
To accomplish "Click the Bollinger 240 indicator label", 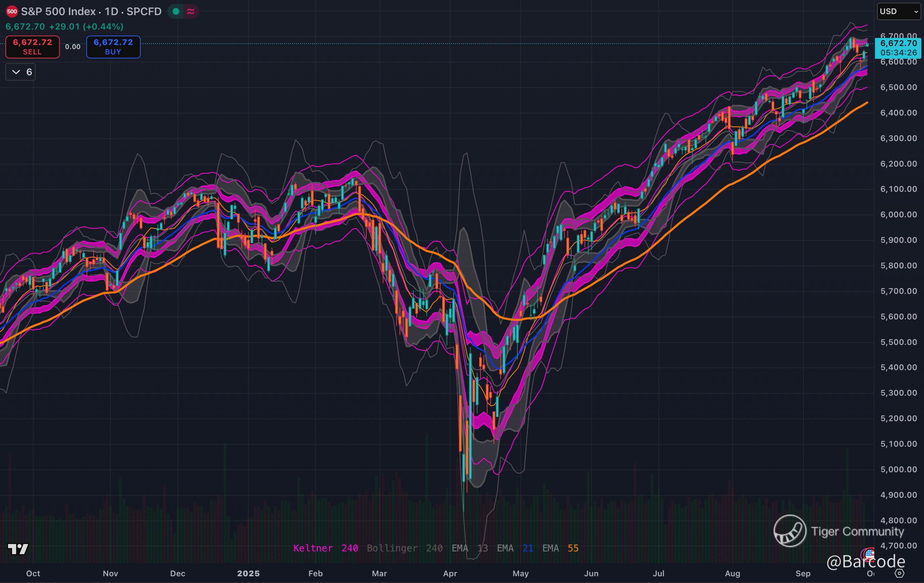I will 405,548.
